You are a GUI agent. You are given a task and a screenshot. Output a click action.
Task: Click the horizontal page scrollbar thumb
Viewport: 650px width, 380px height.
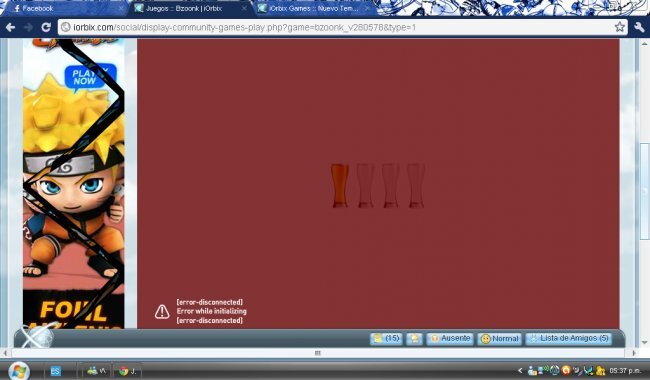point(318,353)
